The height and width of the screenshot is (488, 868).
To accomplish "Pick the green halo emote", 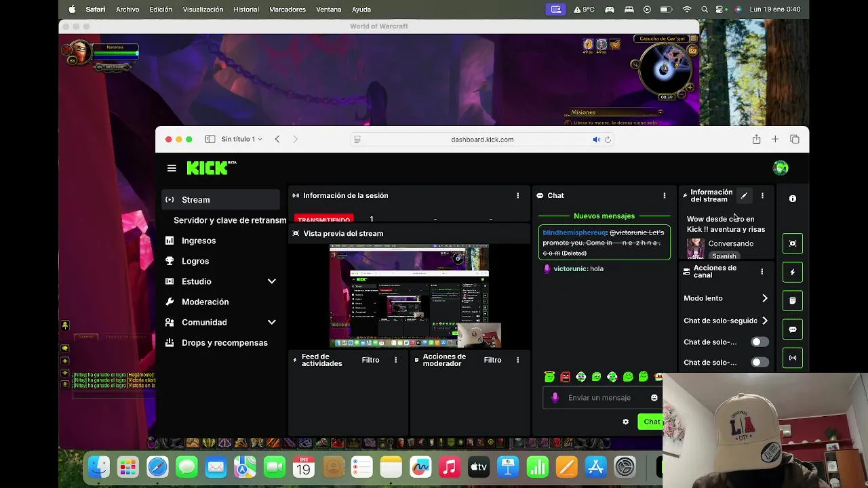I will tap(549, 377).
